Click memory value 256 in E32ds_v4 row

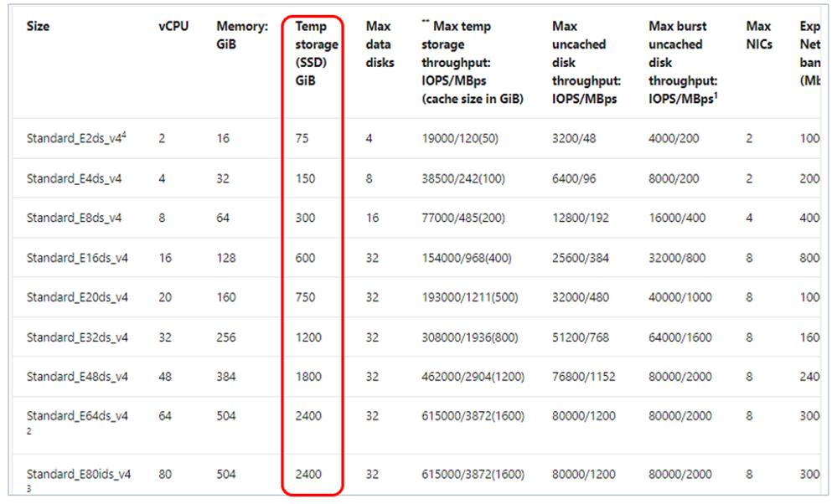pos(226,337)
